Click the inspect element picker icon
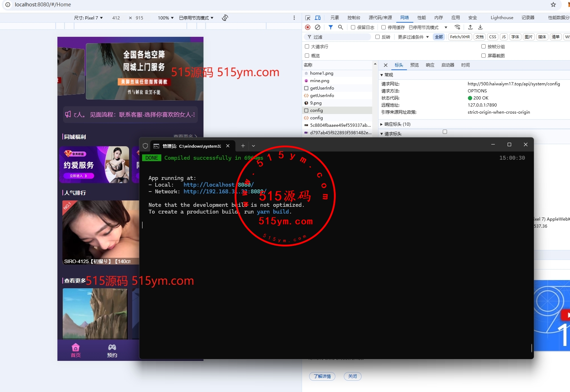The height and width of the screenshot is (392, 570). click(x=308, y=18)
